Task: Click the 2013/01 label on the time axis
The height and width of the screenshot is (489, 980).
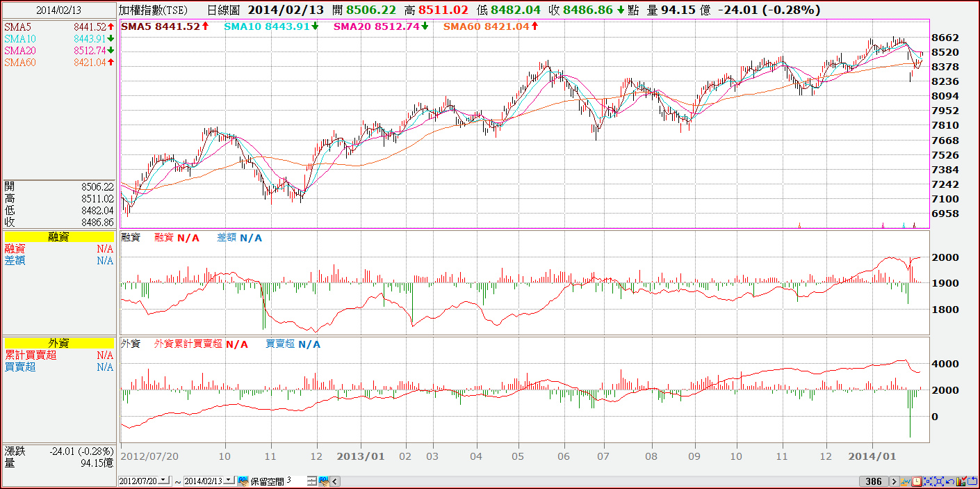Action: [x=360, y=457]
